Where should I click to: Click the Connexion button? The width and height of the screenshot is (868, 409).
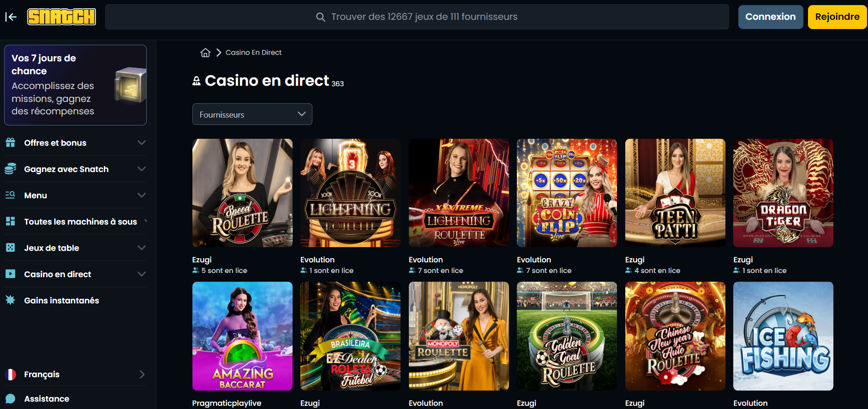tap(771, 17)
